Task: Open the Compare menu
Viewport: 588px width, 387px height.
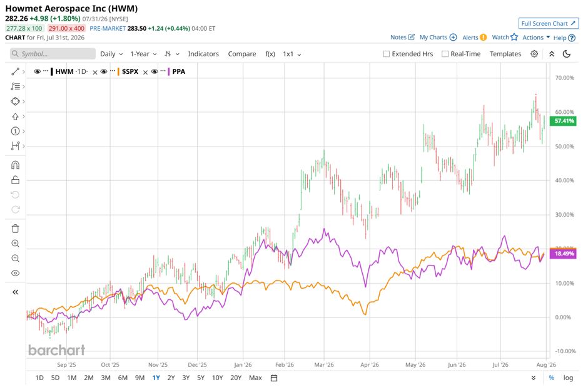Action: coord(242,54)
